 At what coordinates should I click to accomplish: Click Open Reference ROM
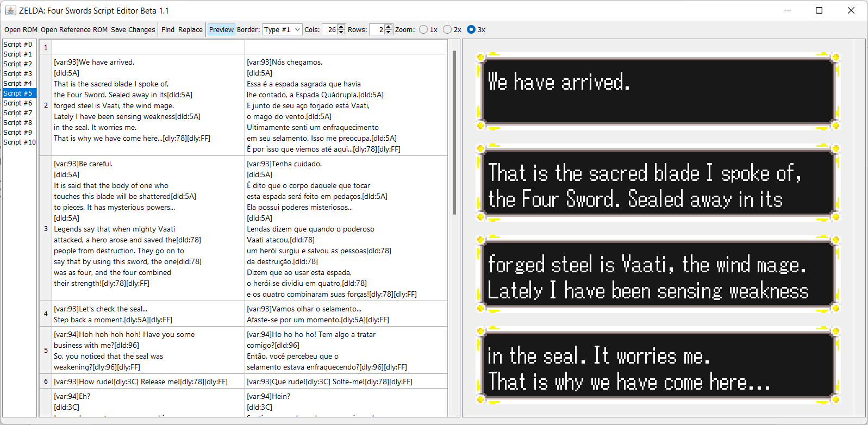[x=74, y=29]
